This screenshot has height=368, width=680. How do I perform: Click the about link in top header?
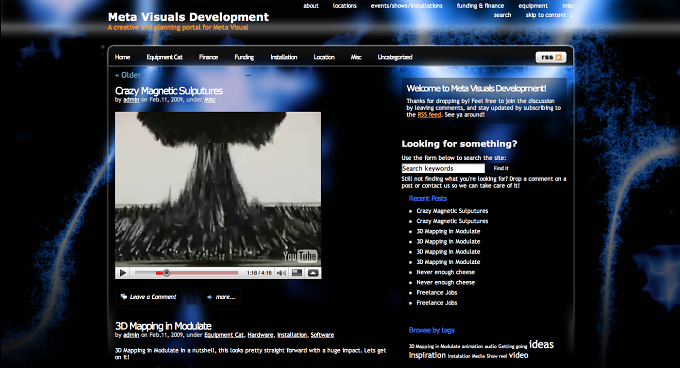[x=311, y=6]
